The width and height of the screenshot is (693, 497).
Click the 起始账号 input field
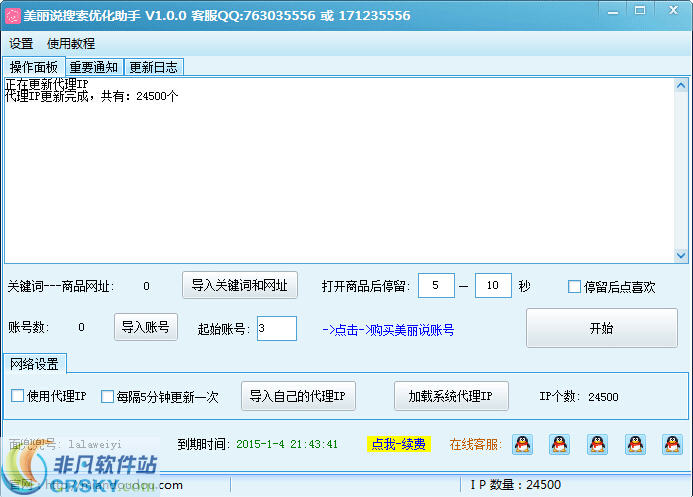coord(277,328)
